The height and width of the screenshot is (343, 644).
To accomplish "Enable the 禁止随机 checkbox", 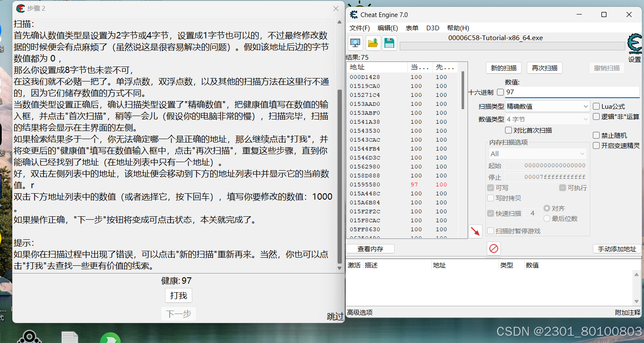I will click(596, 135).
